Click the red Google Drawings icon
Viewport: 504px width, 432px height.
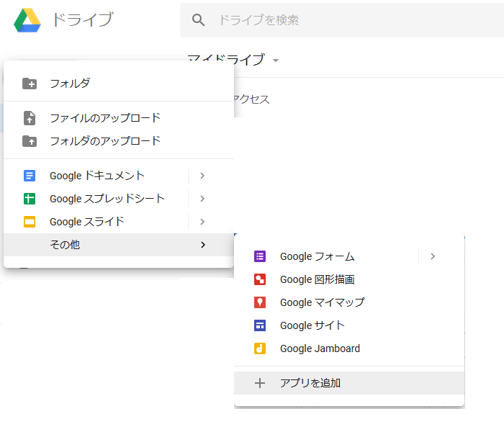[x=260, y=279]
